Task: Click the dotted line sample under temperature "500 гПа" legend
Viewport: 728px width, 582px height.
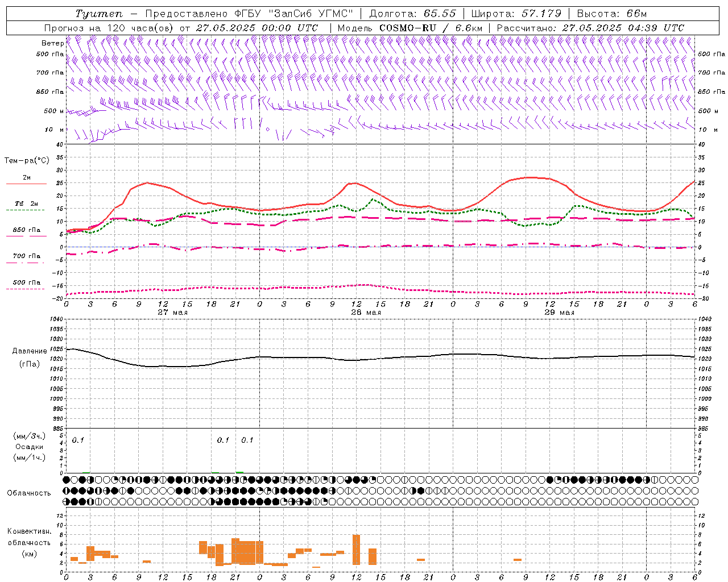Action: coord(25,289)
